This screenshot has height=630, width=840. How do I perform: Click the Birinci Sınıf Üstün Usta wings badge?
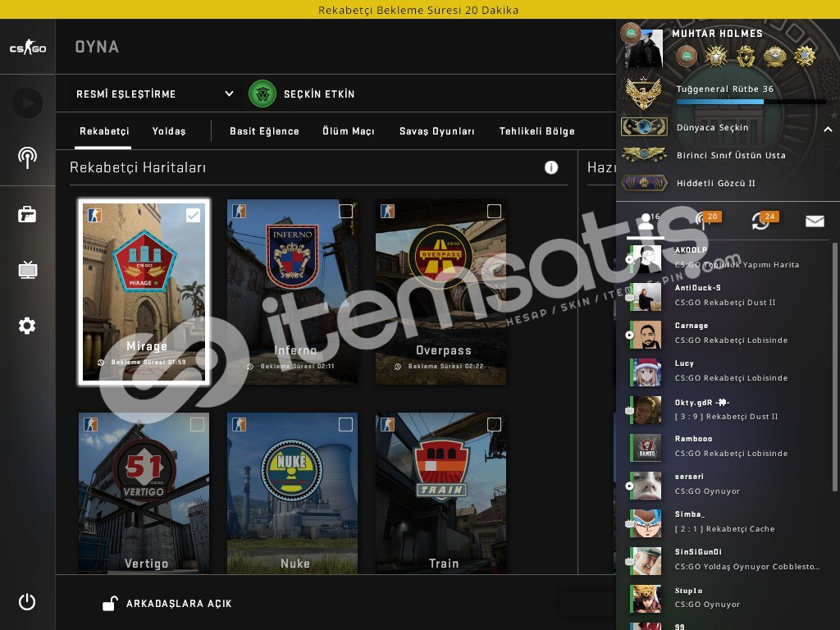click(x=645, y=155)
